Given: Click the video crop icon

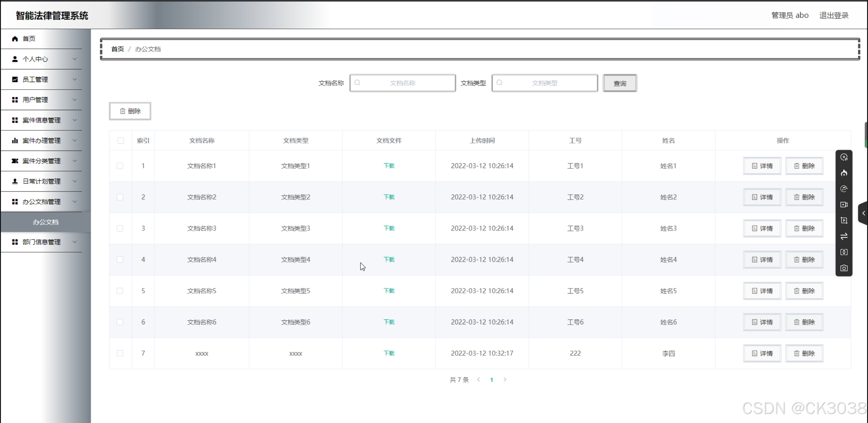Looking at the screenshot, I should 844,221.
